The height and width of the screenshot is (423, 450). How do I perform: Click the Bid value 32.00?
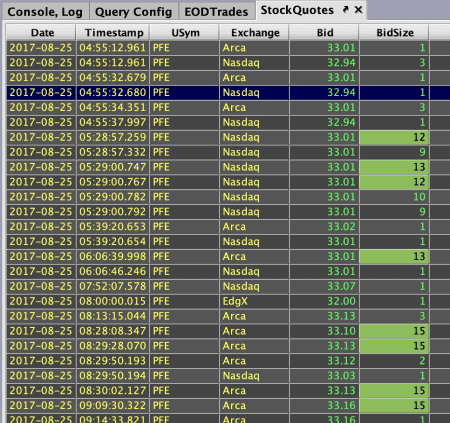click(341, 301)
